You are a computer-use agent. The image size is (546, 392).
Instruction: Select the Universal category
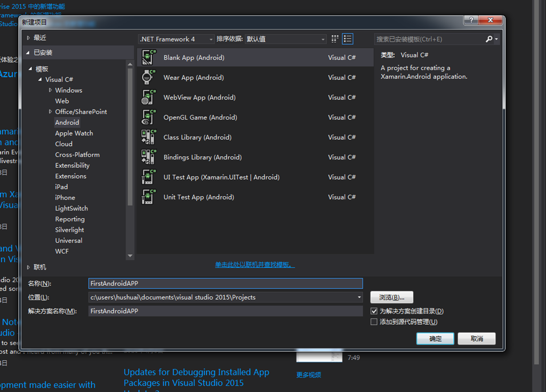[x=69, y=241]
